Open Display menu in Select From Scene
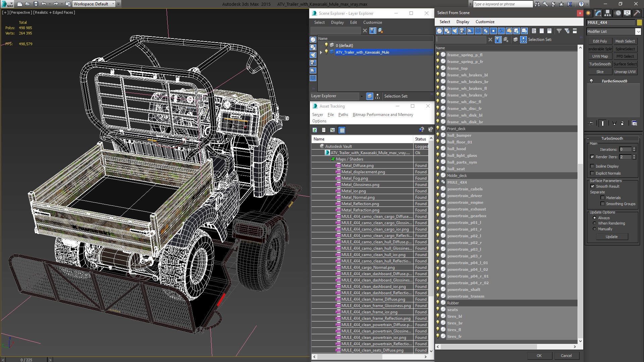This screenshot has width=644, height=362. [463, 22]
